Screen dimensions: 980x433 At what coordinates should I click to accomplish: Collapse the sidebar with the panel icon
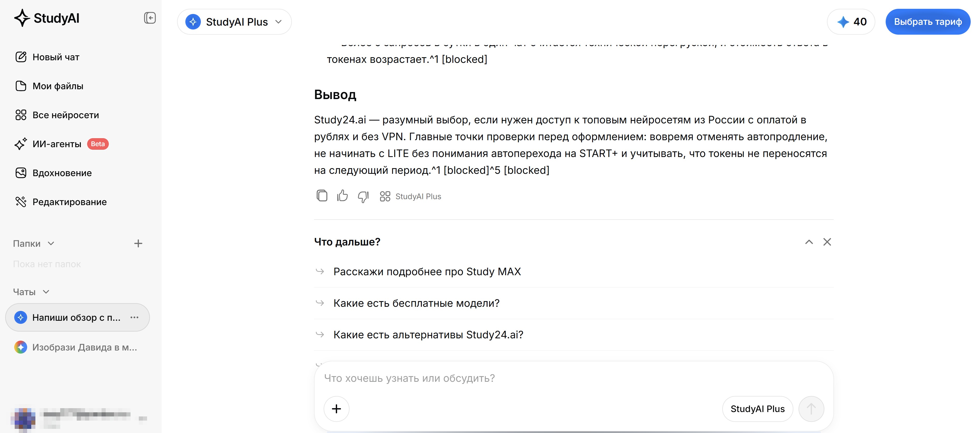click(150, 18)
